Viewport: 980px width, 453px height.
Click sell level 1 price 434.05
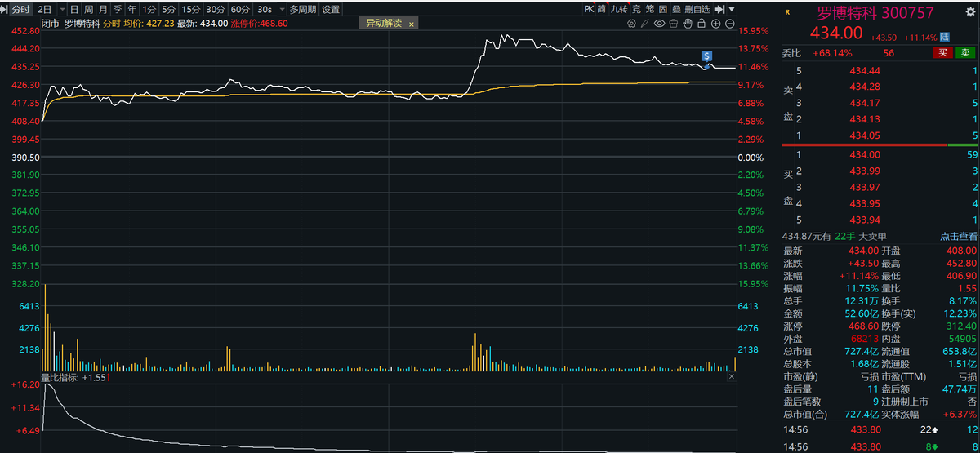tap(865, 135)
